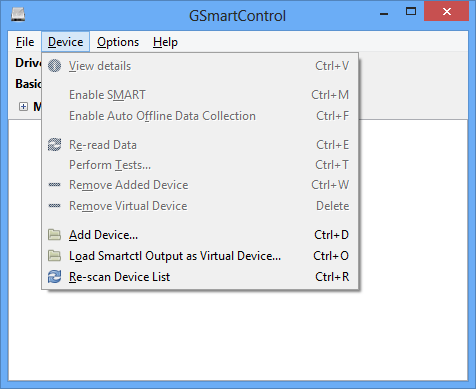The height and width of the screenshot is (389, 476).
Task: Choose Remove Added Device
Action: tap(200, 185)
